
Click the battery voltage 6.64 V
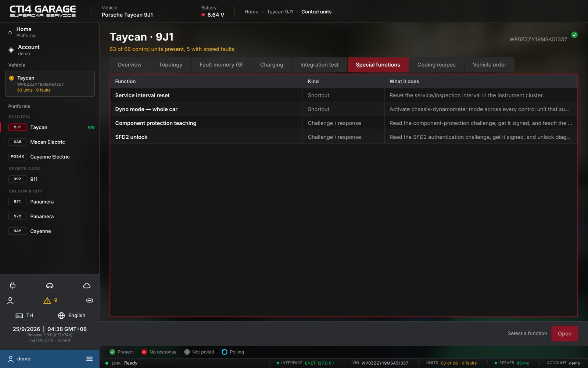pos(216,15)
